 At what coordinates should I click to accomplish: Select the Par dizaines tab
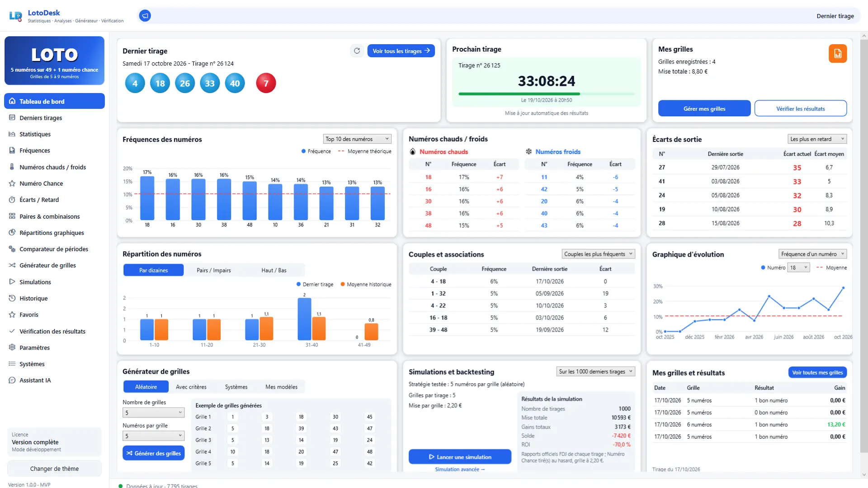pyautogui.click(x=154, y=271)
